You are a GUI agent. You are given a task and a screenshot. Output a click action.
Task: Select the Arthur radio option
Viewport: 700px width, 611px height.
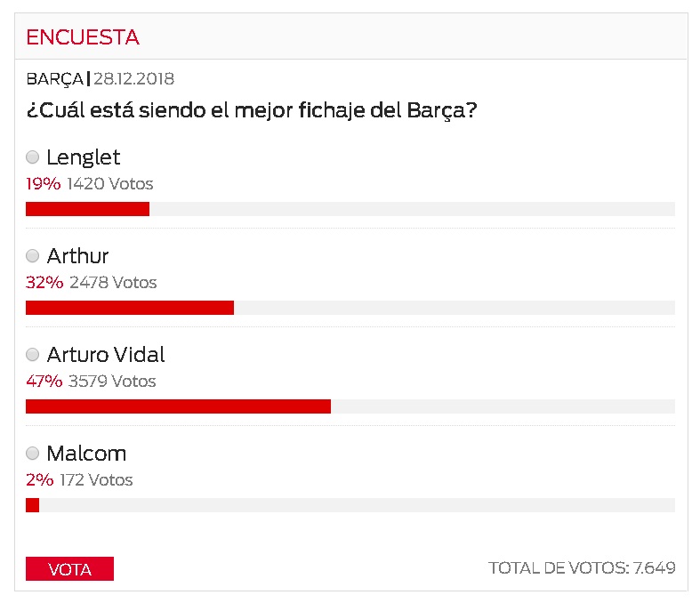[33, 256]
